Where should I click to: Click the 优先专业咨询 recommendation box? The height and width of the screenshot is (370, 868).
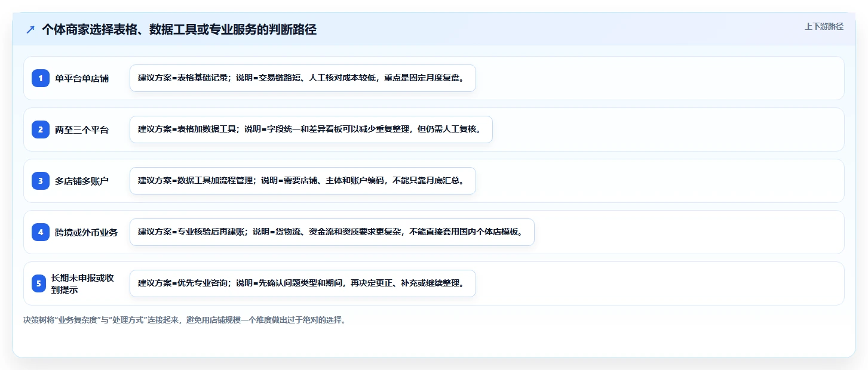pyautogui.click(x=303, y=283)
